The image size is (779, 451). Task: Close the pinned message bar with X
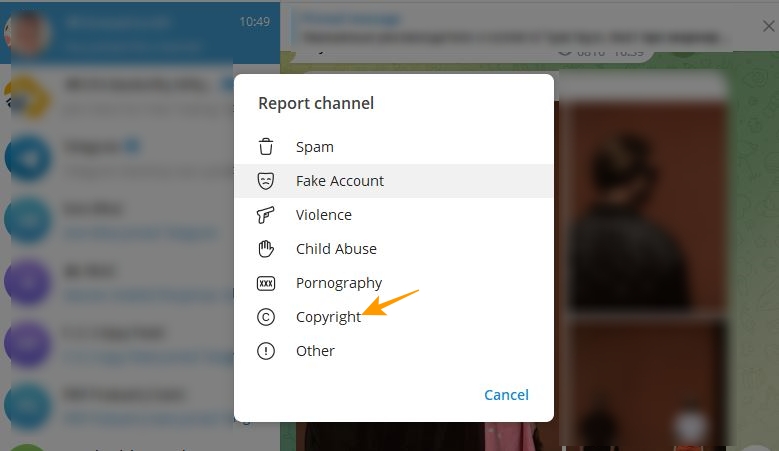(x=768, y=26)
